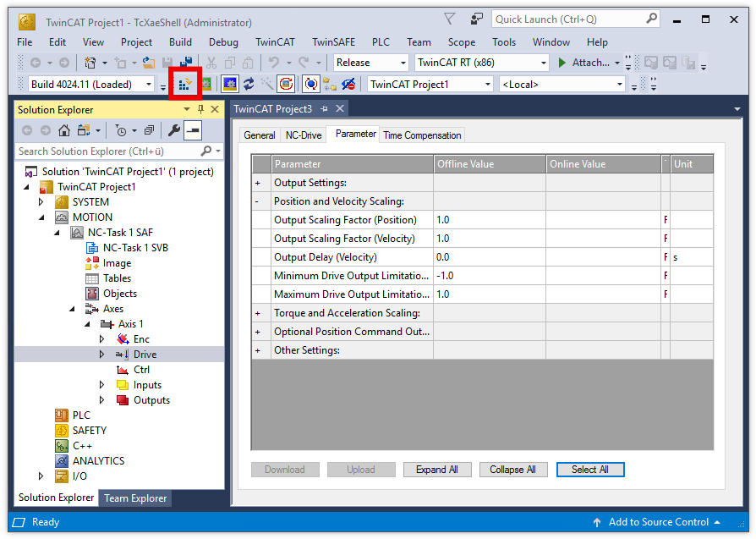Open the TwinCAT menu

pos(275,42)
